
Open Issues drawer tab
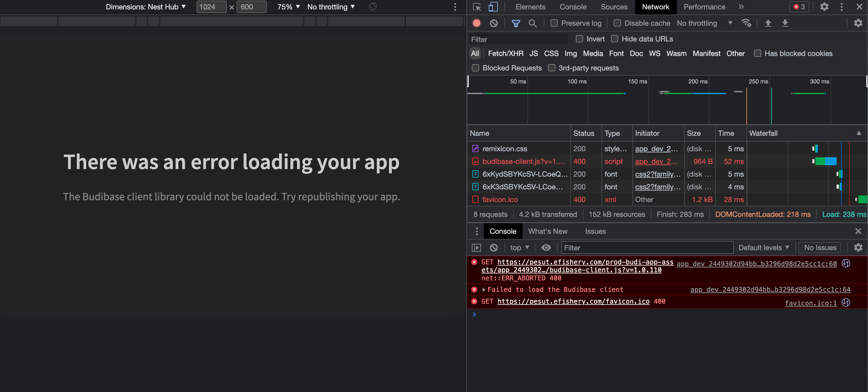[x=595, y=231]
